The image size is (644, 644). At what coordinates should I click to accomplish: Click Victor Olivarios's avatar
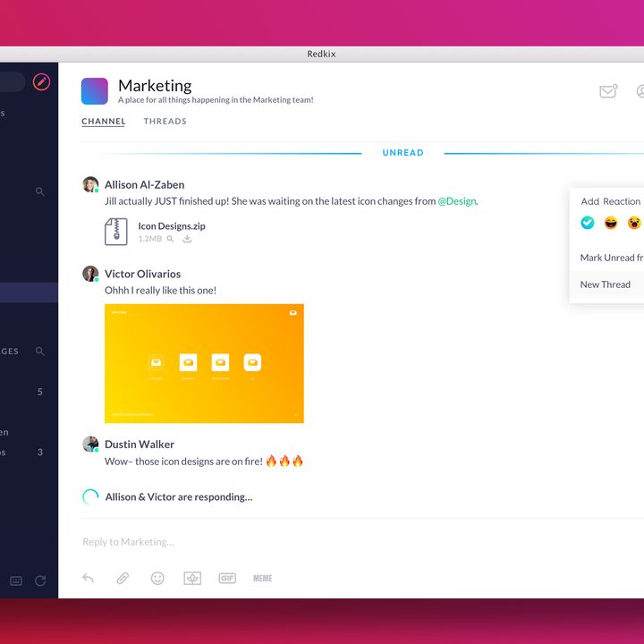coord(90,274)
